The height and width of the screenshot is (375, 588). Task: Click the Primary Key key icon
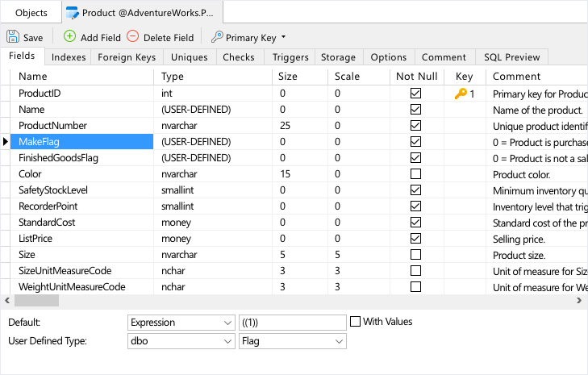click(x=217, y=37)
